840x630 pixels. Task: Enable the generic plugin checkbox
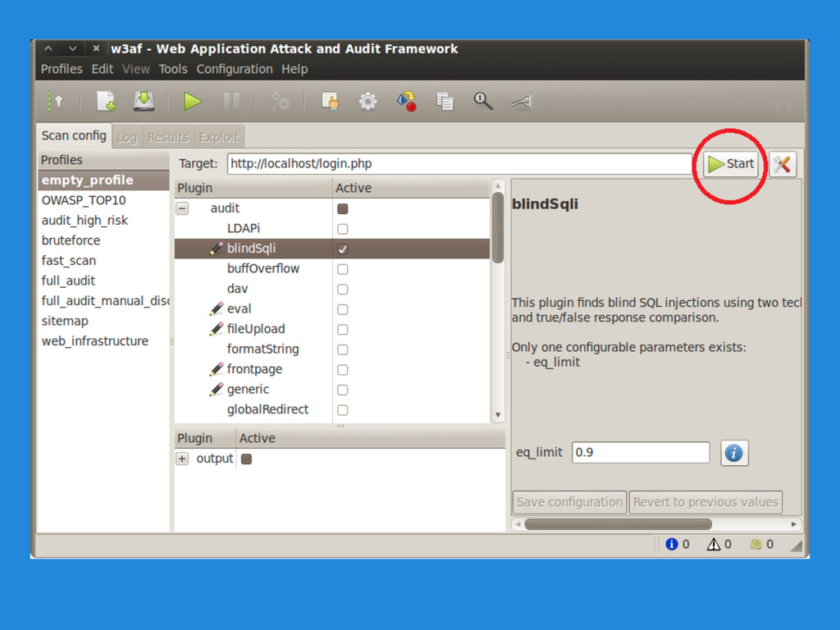pyautogui.click(x=343, y=390)
